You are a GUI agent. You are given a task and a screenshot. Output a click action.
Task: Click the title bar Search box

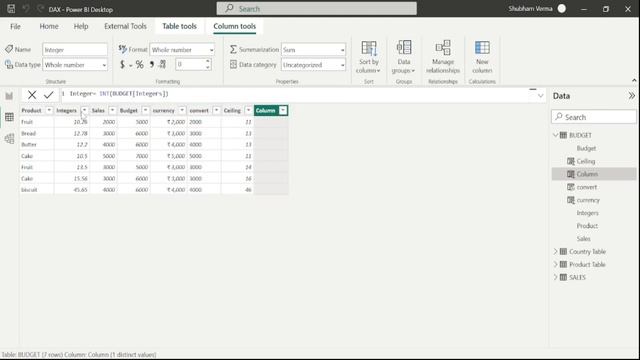(317, 9)
